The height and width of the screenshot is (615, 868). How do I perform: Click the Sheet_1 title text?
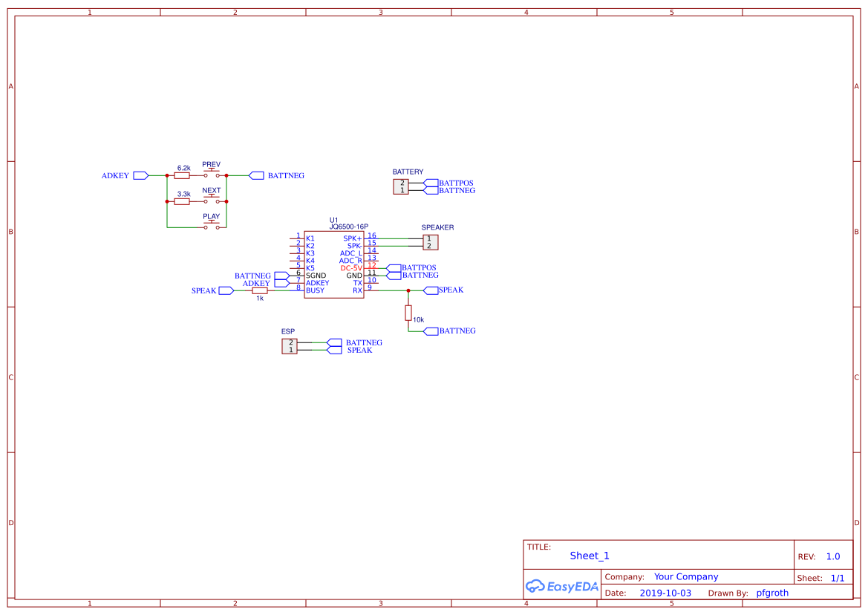pos(589,556)
